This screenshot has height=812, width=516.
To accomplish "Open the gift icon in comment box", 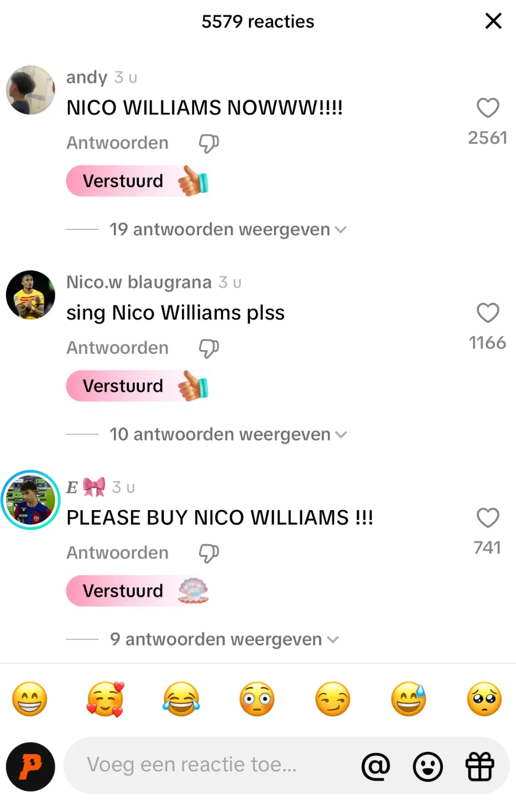I will tap(479, 766).
